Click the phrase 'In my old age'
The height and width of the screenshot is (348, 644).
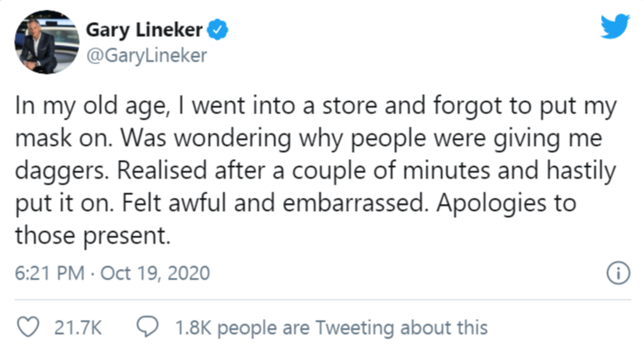point(90,107)
